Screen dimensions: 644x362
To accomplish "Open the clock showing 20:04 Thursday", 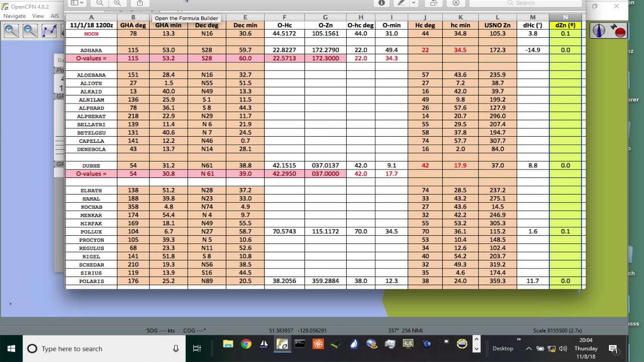I will click(x=586, y=348).
